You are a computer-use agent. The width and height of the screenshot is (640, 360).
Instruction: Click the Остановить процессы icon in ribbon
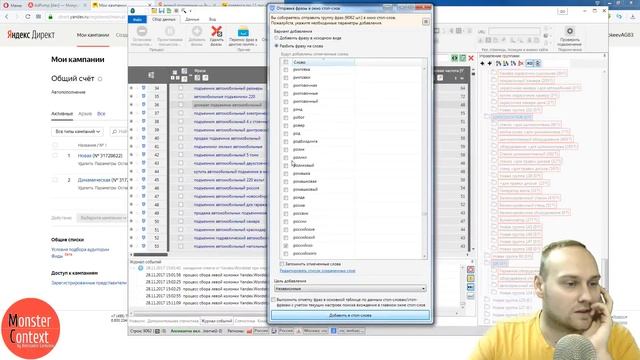click(x=142, y=31)
